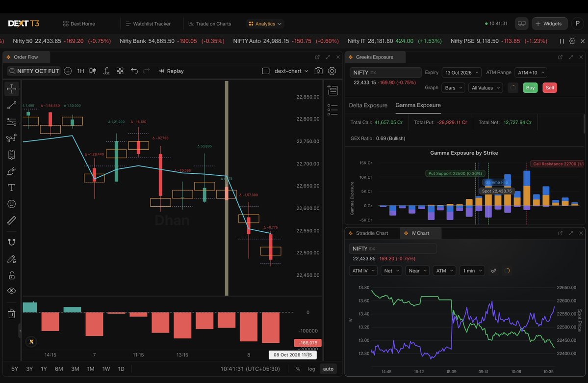Toggle lock all drawings
Image resolution: width=588 pixels, height=383 pixels.
click(12, 275)
